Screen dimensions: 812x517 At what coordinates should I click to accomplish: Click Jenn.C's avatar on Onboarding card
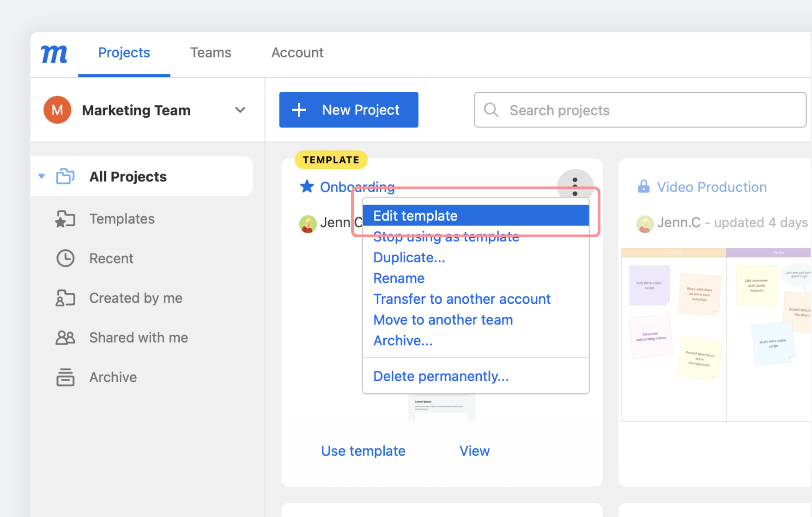point(308,223)
